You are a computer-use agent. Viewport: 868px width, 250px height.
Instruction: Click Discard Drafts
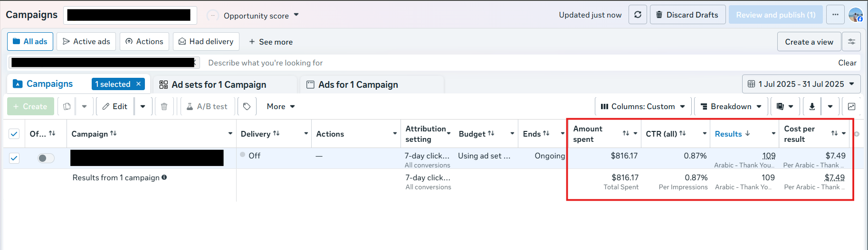click(x=687, y=15)
